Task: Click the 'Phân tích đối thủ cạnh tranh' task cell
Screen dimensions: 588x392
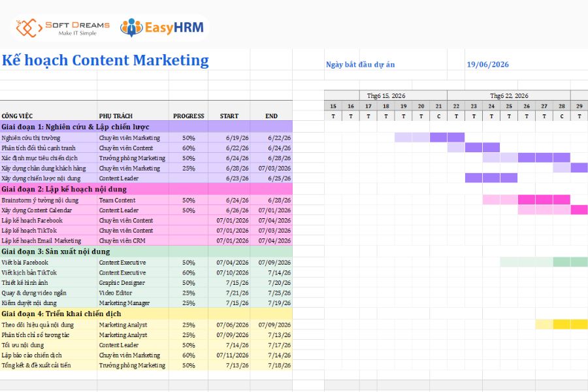Action: tap(48, 148)
